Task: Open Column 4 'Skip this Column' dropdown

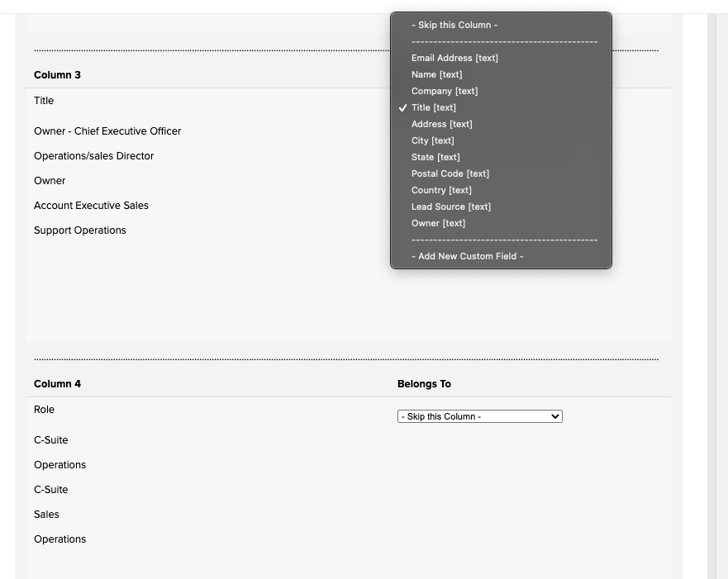Action: click(479, 416)
